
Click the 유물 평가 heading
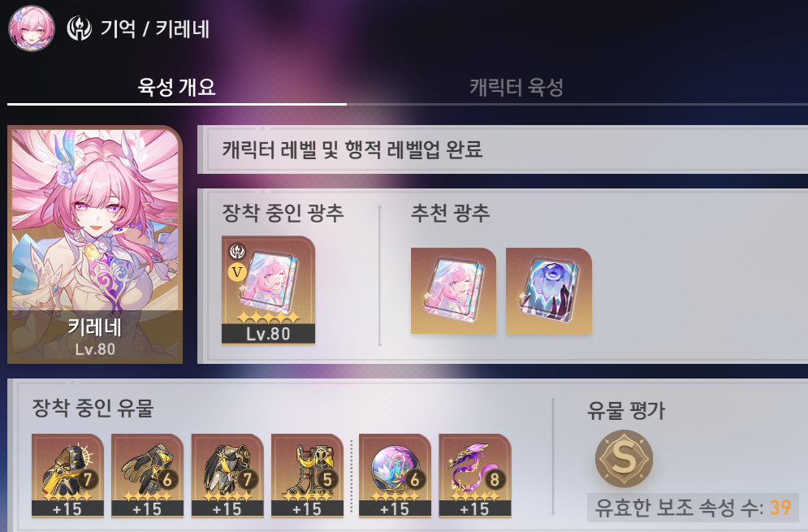click(x=626, y=411)
